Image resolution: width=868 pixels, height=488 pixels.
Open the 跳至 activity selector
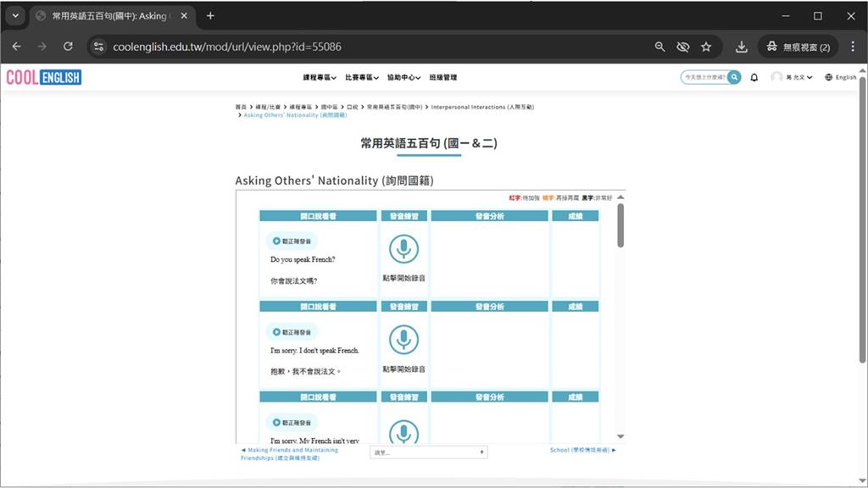(428, 452)
